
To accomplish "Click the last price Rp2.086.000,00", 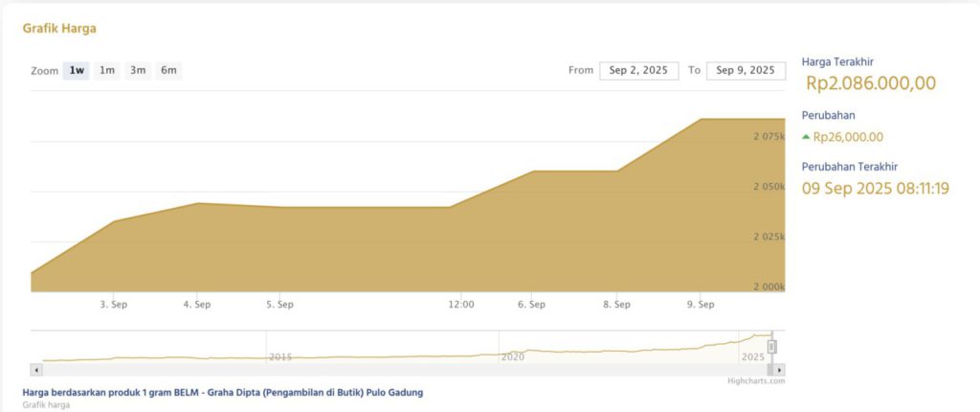I will tap(870, 83).
